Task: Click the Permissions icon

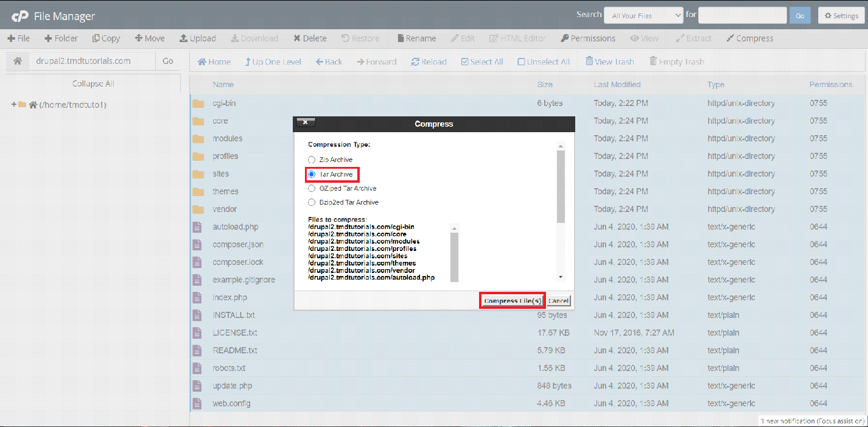Action: pos(587,38)
